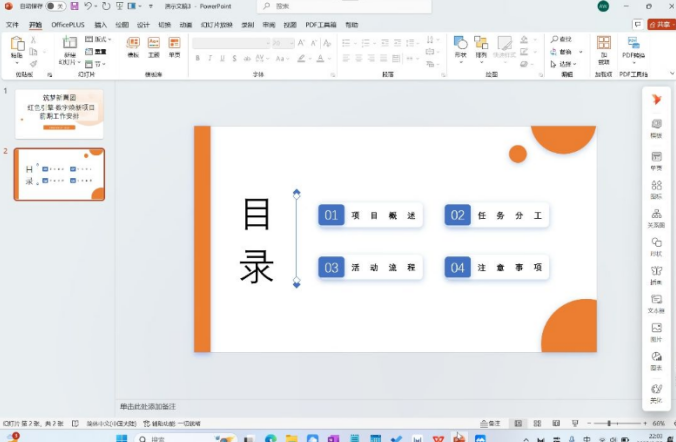Toggle the Notes pane in status bar

click(492, 423)
